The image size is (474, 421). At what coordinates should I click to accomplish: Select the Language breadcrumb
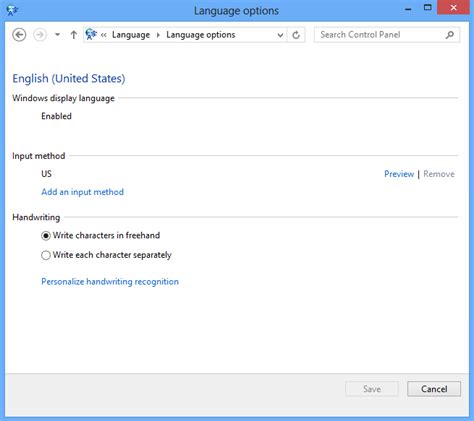131,35
